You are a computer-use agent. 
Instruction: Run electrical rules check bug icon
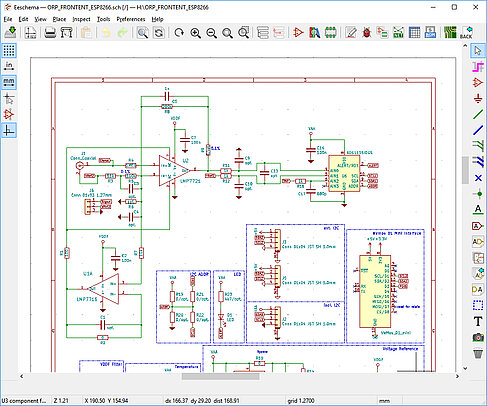point(367,33)
